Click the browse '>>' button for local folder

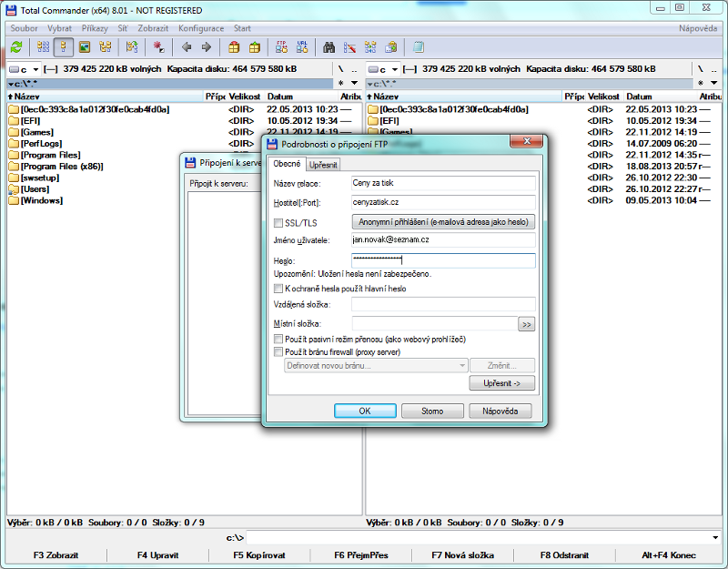(x=527, y=324)
